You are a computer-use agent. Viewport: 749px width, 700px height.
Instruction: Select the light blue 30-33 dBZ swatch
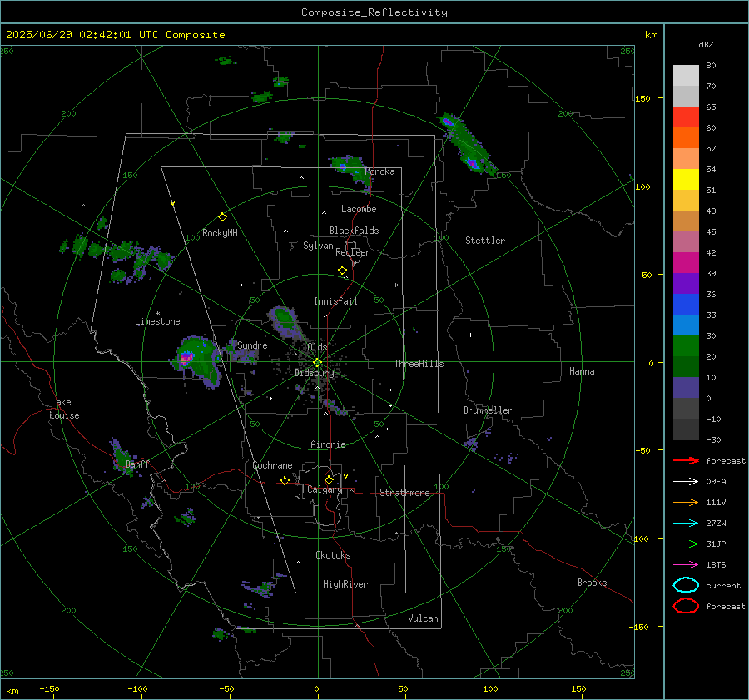pyautogui.click(x=686, y=325)
